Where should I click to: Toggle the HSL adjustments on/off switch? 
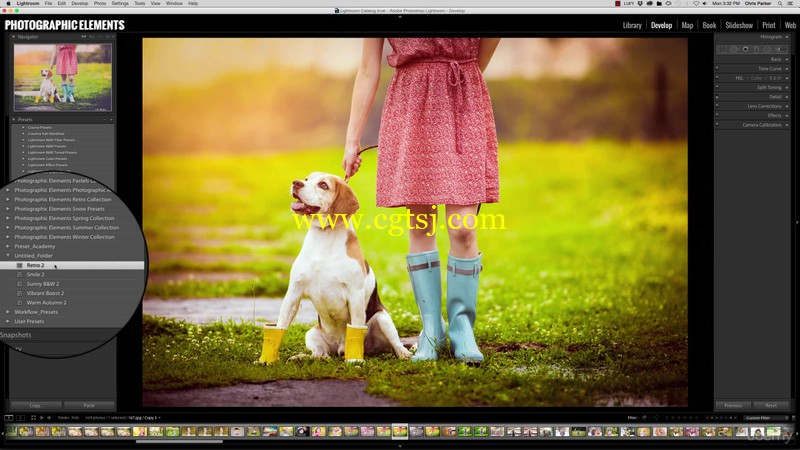717,78
